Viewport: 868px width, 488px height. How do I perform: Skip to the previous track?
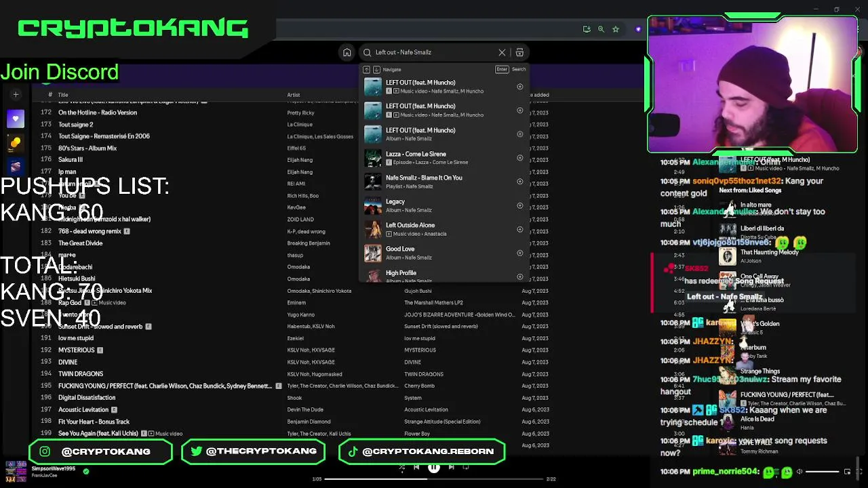point(416,467)
